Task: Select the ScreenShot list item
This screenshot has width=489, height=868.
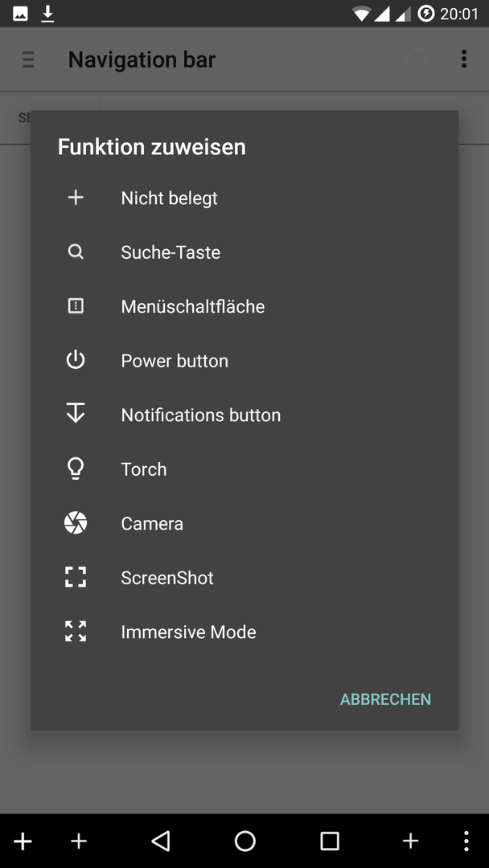Action: (x=244, y=577)
